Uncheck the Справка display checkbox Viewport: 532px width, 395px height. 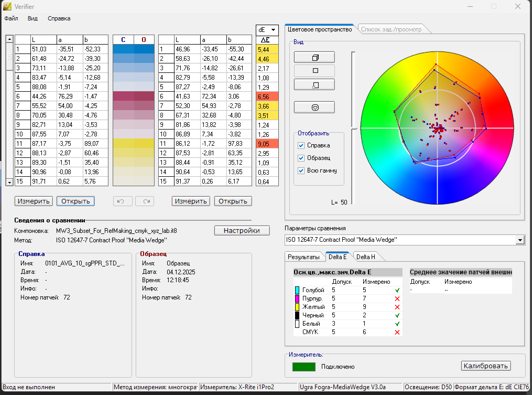pos(301,145)
